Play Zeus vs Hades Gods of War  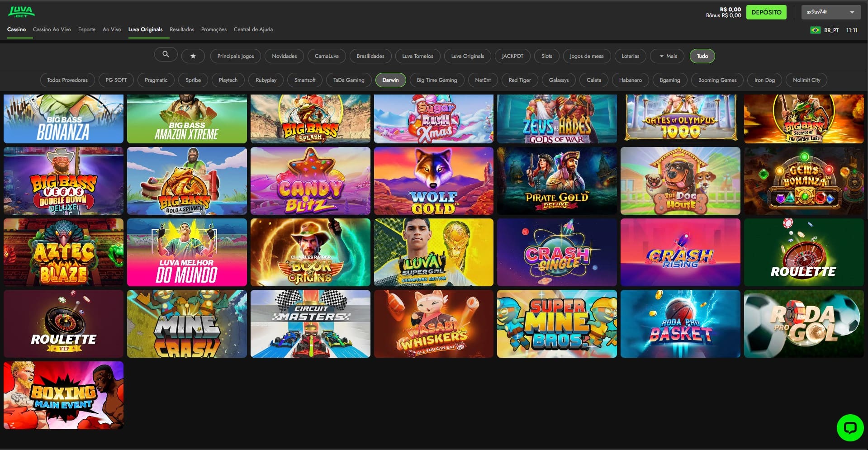(557, 119)
